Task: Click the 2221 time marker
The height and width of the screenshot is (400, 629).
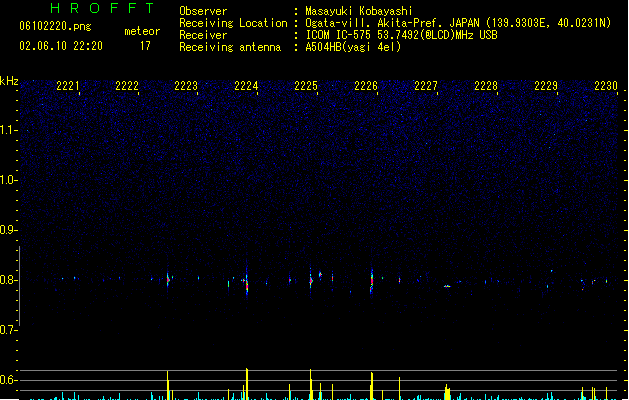Action: pyautogui.click(x=67, y=86)
